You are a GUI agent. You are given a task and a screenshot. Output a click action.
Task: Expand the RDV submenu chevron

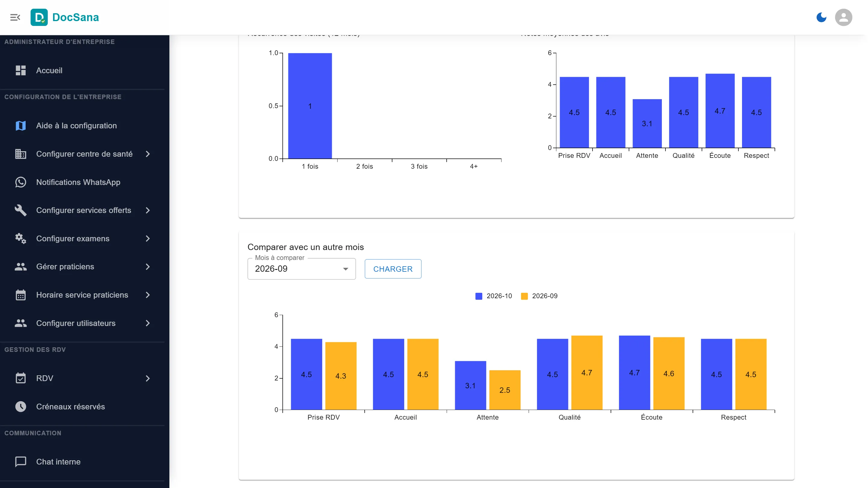click(x=148, y=378)
